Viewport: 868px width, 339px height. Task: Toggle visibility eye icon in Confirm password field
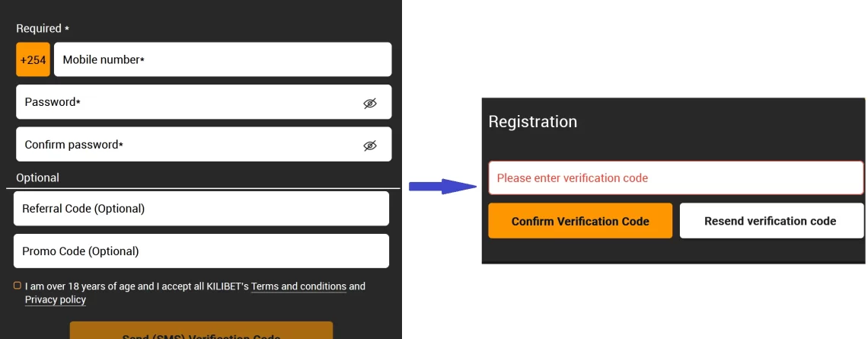click(370, 146)
